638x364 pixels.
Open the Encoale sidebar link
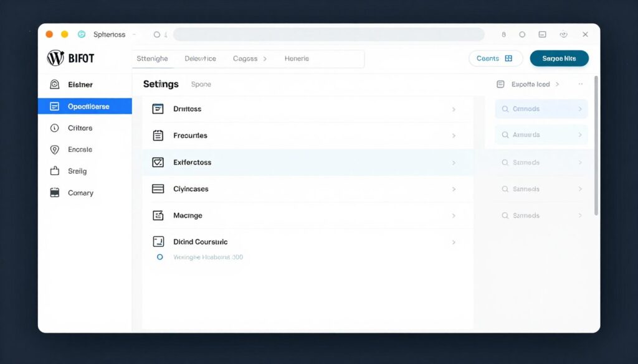(x=80, y=149)
